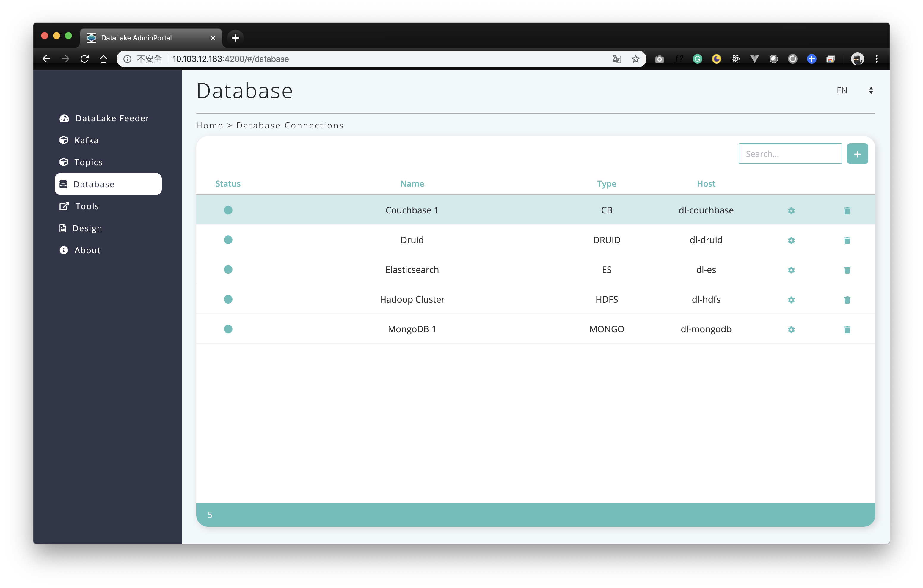
Task: Select the Elasticsearch name cell
Action: pyautogui.click(x=412, y=269)
